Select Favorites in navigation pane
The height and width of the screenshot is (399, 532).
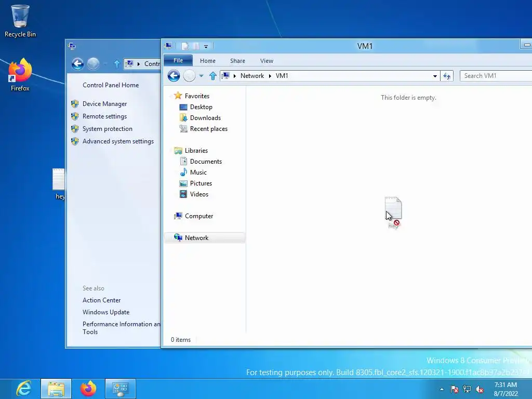[x=197, y=96]
